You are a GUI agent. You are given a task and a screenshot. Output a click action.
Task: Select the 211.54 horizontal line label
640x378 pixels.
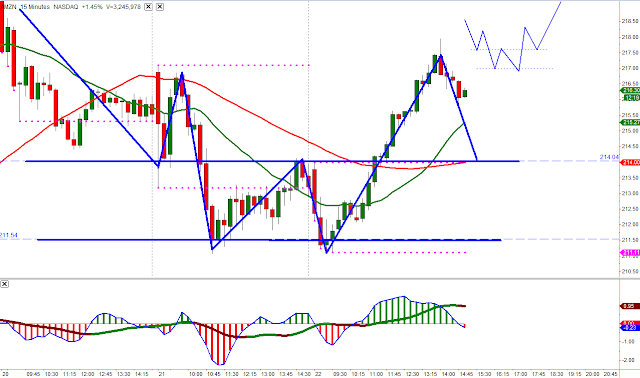coord(9,236)
